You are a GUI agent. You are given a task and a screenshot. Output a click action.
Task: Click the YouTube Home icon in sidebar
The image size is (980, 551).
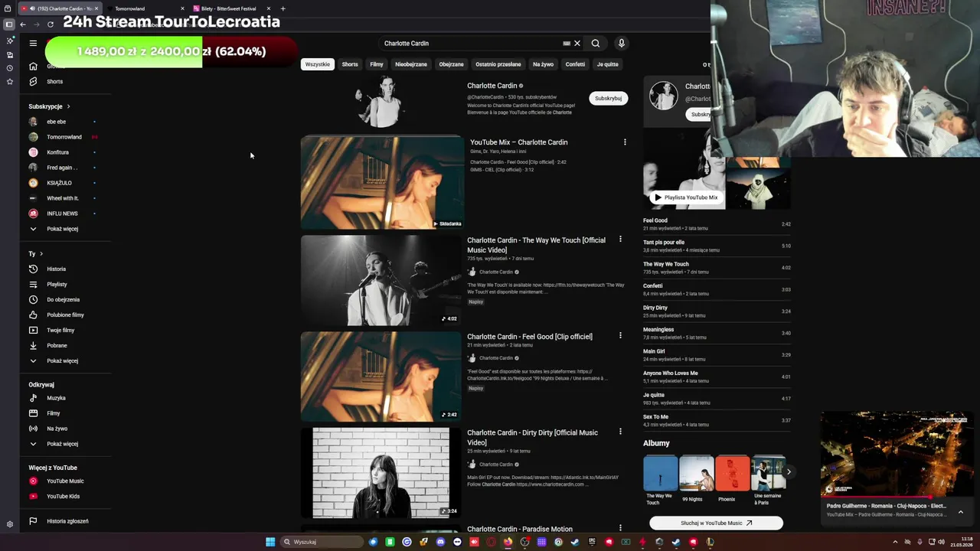(33, 67)
